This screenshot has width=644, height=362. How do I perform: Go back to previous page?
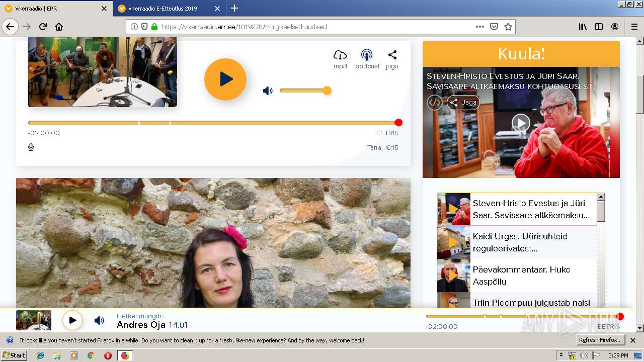coord(10,27)
